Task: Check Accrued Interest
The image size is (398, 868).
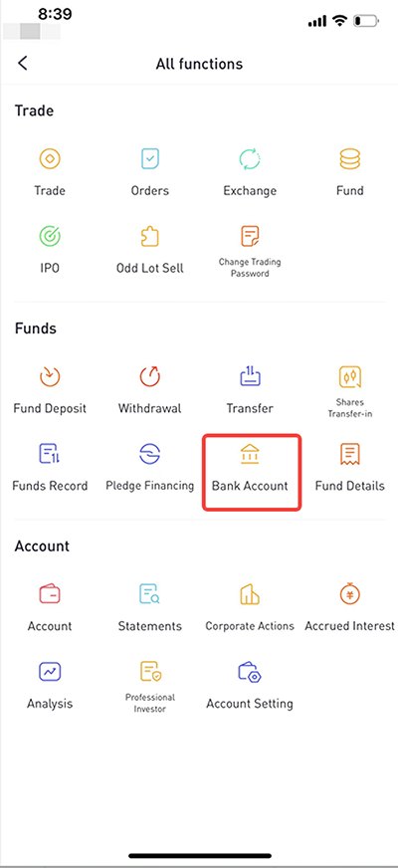Action: coord(350,608)
